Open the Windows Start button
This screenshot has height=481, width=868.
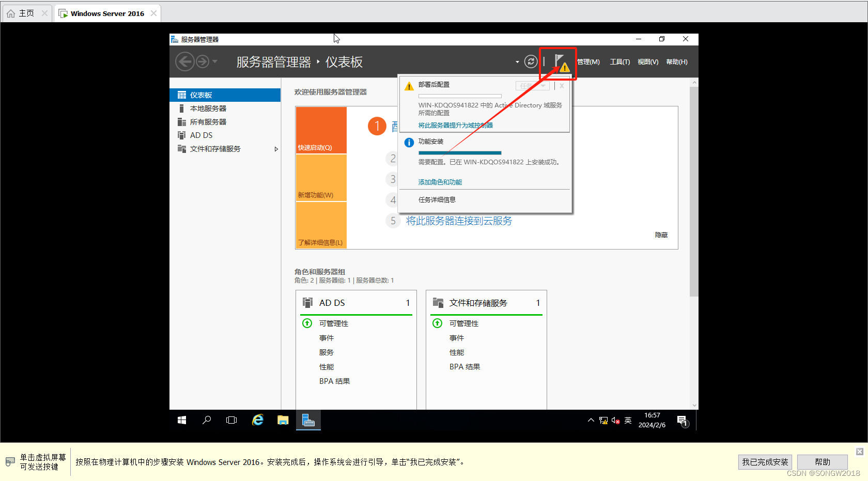coord(182,420)
